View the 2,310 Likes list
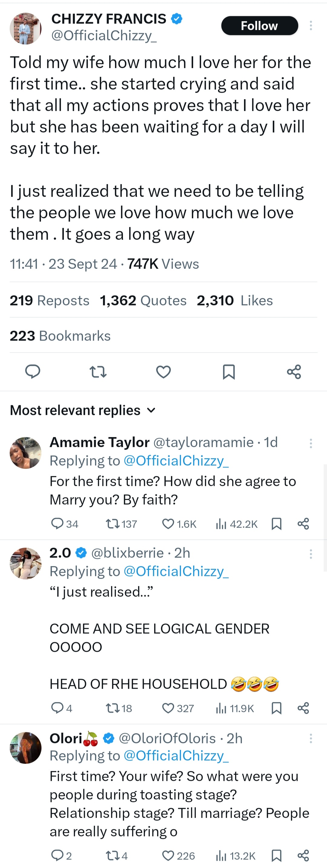The image size is (327, 868). [235, 300]
